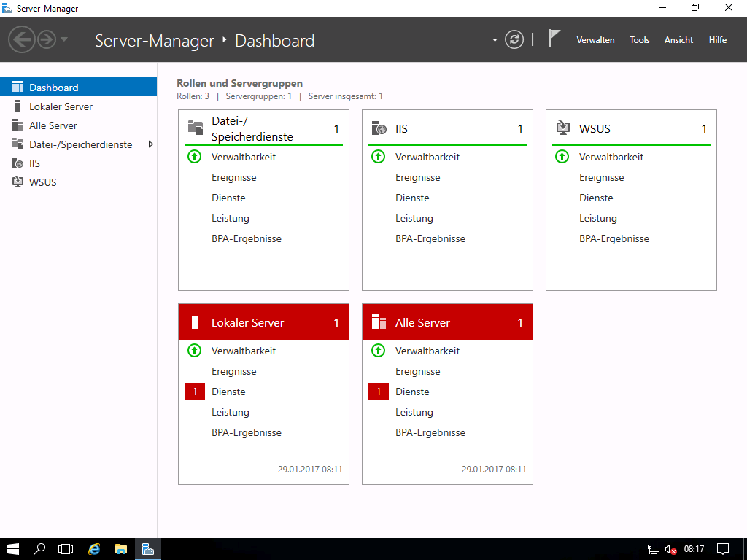Click green Verwaltbarkeit icon in Lokaler Server tile
The height and width of the screenshot is (560, 747).
pyautogui.click(x=194, y=351)
